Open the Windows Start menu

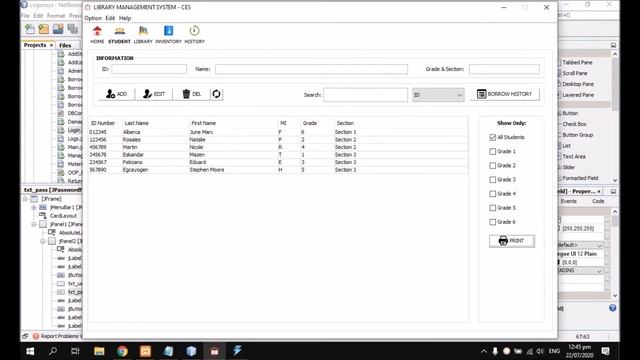[30, 351]
